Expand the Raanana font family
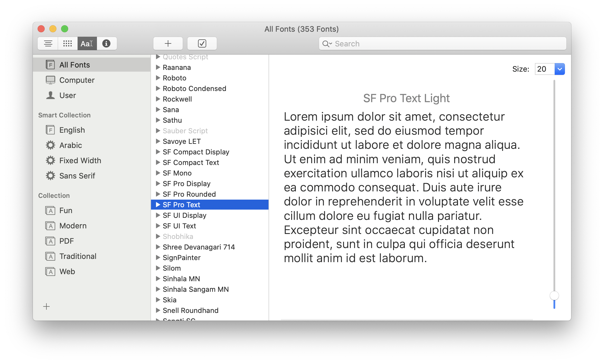 [x=158, y=67]
